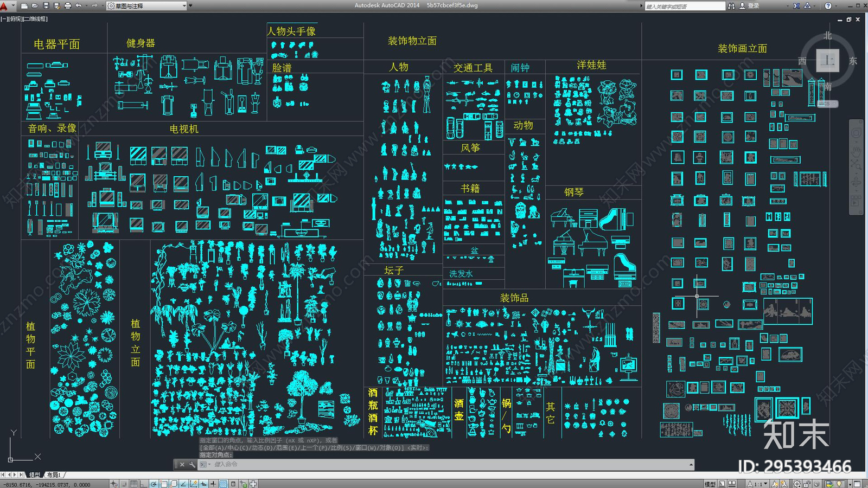Toggle ortho mode in status bar

point(144,484)
